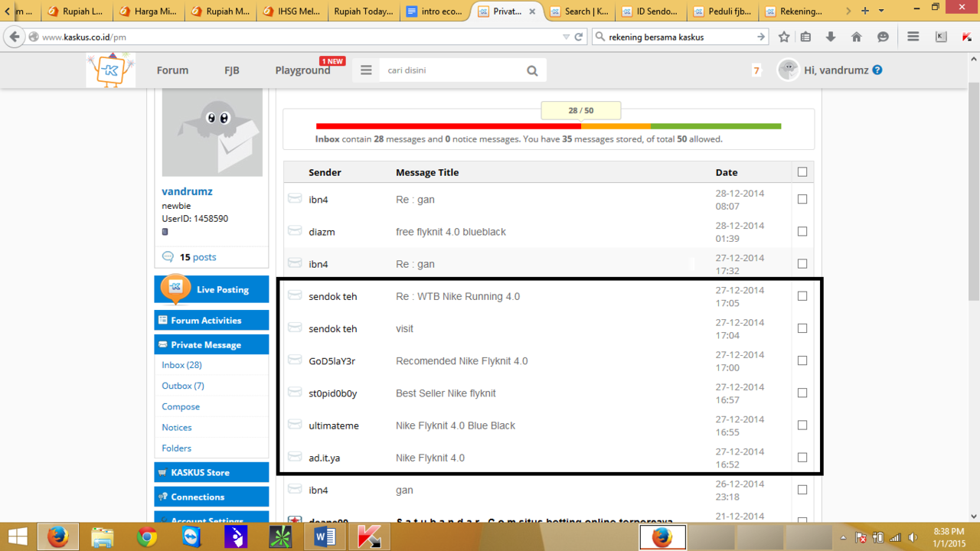Launch Google Chrome from the taskbar
Image resolution: width=980 pixels, height=551 pixels.
pyautogui.click(x=147, y=537)
